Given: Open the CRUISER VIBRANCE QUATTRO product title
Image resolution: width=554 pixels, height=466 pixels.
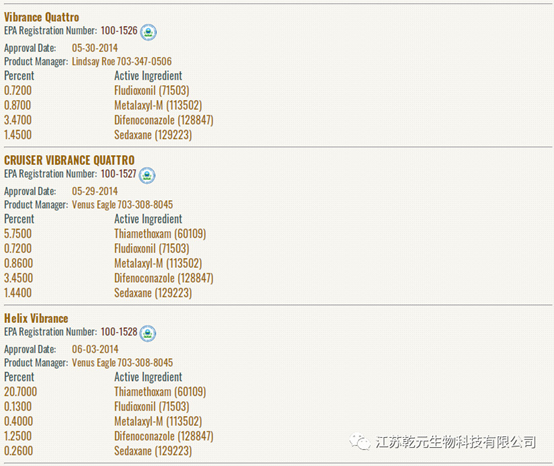Looking at the screenshot, I should pos(69,160).
